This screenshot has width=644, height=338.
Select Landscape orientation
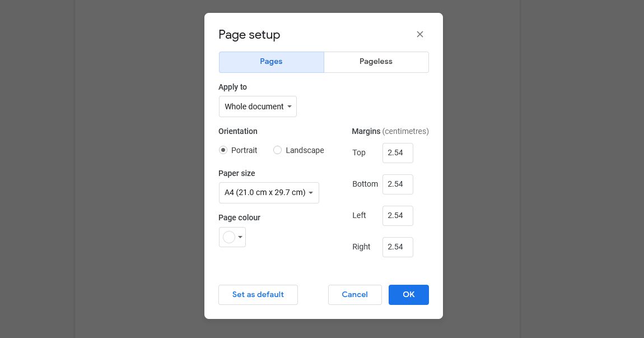point(277,150)
